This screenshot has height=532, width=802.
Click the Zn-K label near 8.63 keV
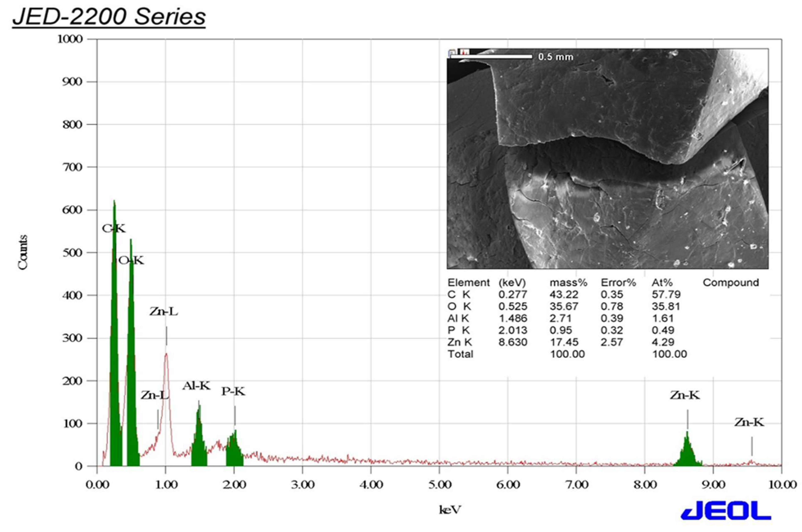pos(685,395)
